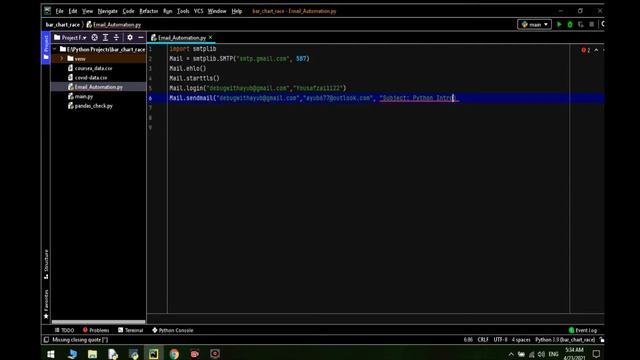Open the Edit menu
The height and width of the screenshot is (360, 640).
[73, 11]
